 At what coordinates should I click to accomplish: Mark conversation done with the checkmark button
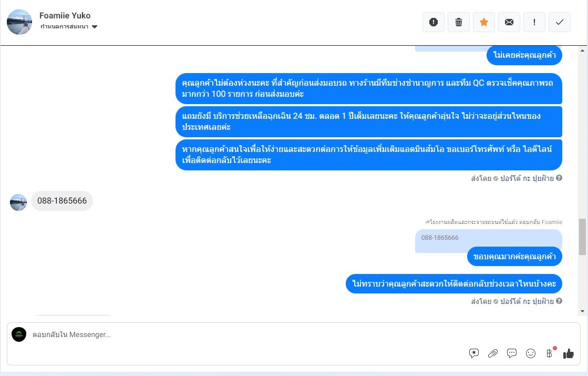pyautogui.click(x=560, y=22)
